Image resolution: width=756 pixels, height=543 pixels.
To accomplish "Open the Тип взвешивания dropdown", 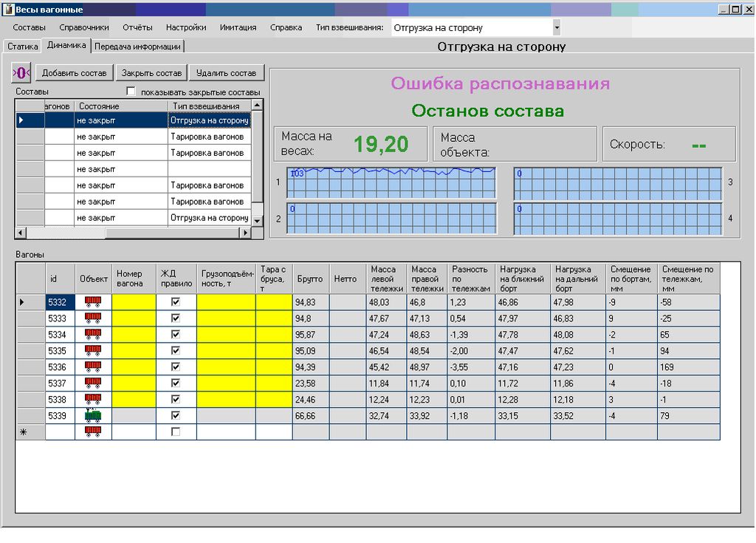I will [556, 28].
